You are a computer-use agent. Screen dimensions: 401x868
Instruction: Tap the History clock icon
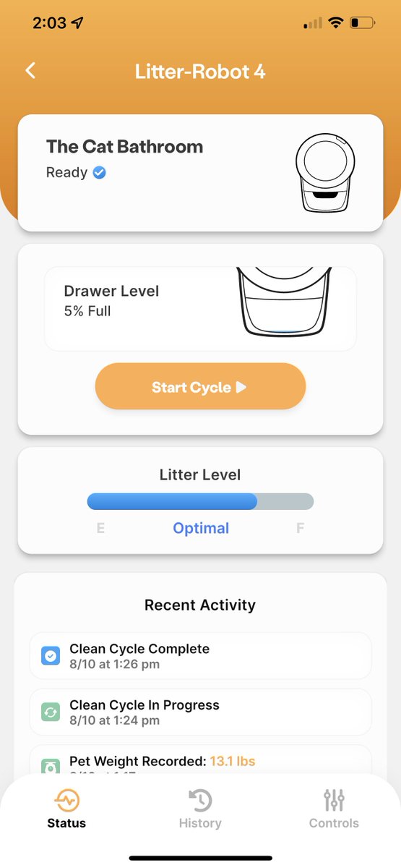point(200,800)
